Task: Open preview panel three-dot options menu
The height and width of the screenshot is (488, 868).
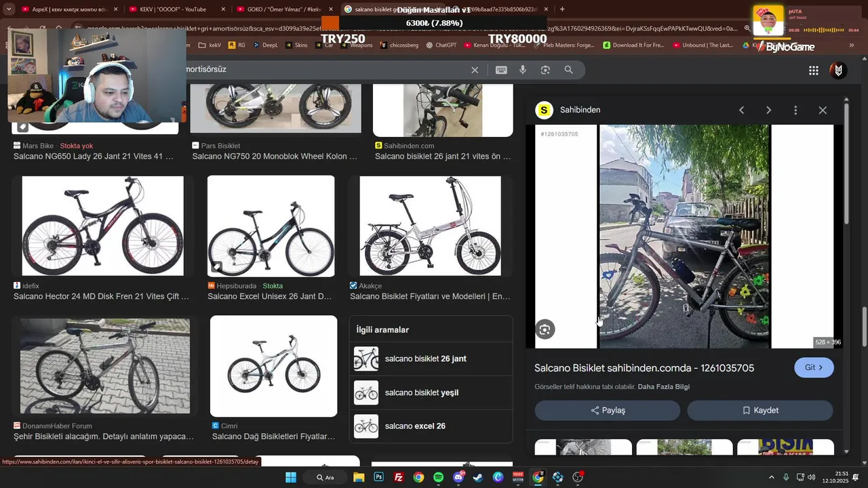Action: point(795,110)
